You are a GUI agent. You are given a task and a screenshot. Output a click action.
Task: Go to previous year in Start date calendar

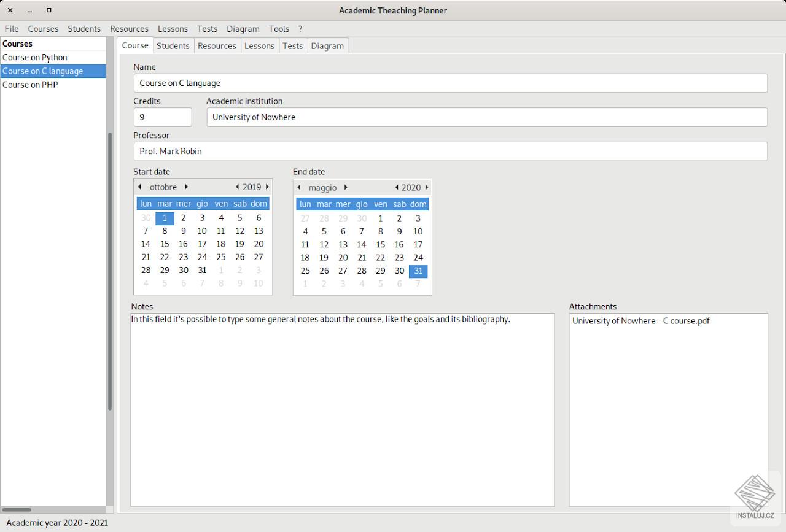pyautogui.click(x=237, y=187)
